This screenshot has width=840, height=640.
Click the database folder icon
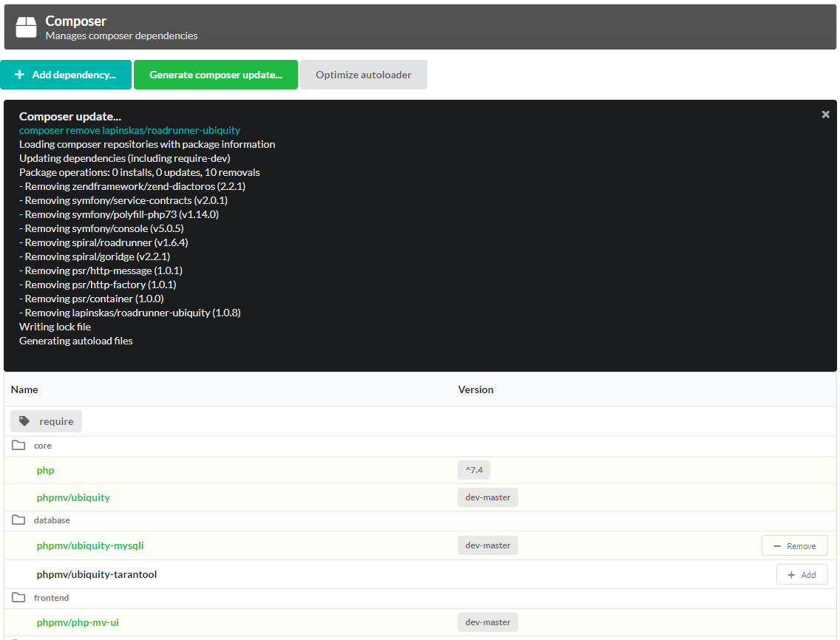[x=18, y=520]
